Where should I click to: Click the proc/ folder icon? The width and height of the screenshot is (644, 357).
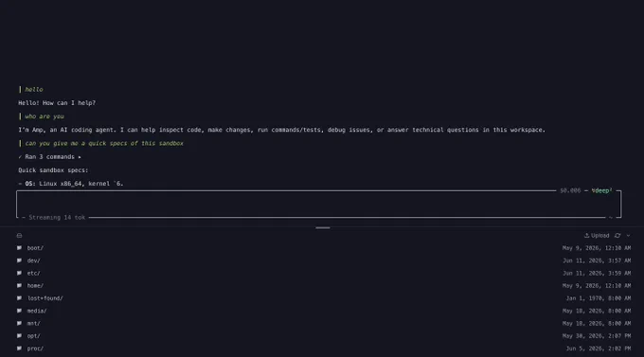click(x=19, y=348)
